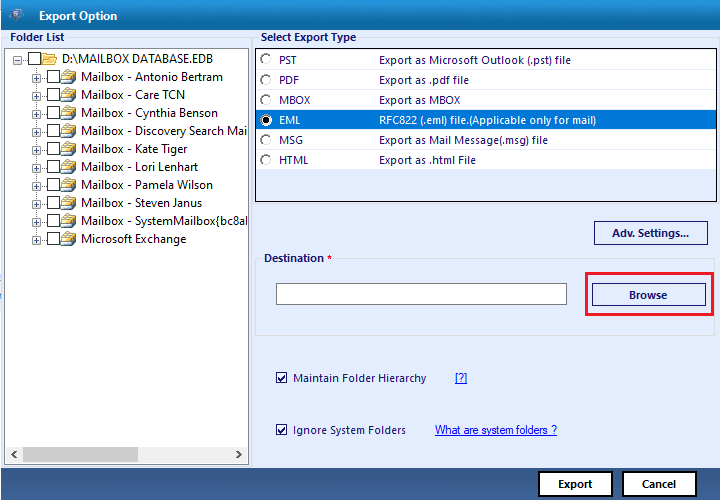Click the Lori Lenhart mailbox folder icon

coord(68,167)
